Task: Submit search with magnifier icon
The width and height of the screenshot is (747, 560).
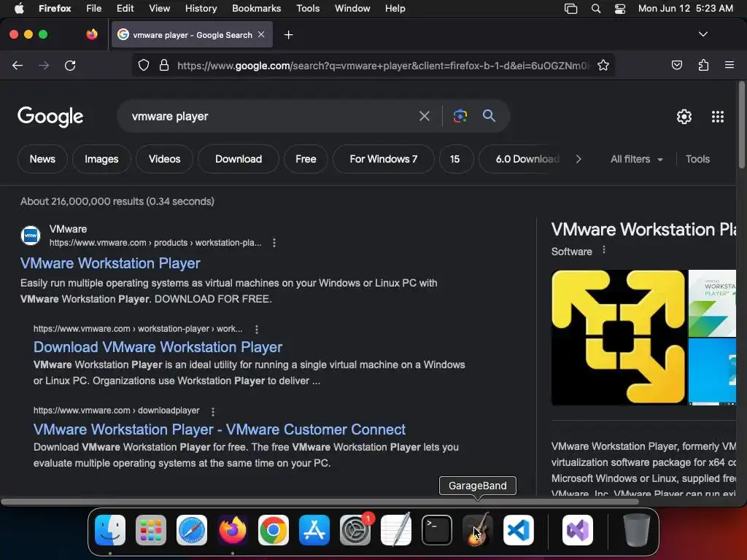Action: pyautogui.click(x=489, y=116)
